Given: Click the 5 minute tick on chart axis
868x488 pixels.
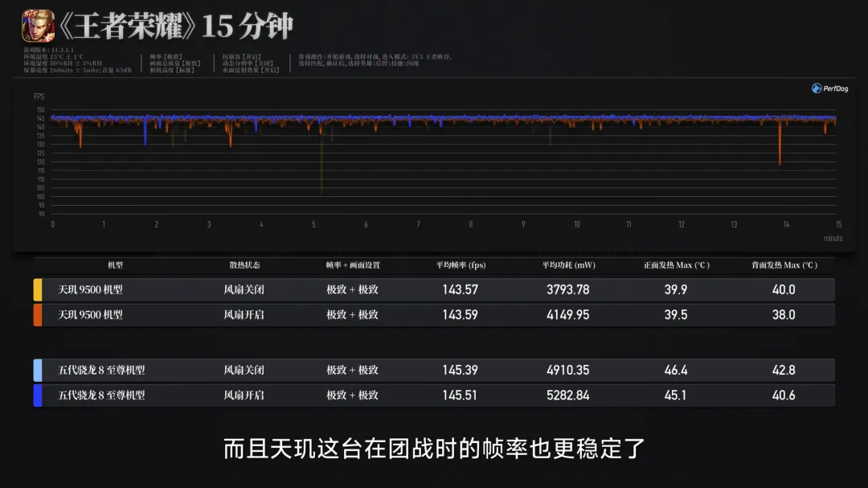Looking at the screenshot, I should click(314, 224).
